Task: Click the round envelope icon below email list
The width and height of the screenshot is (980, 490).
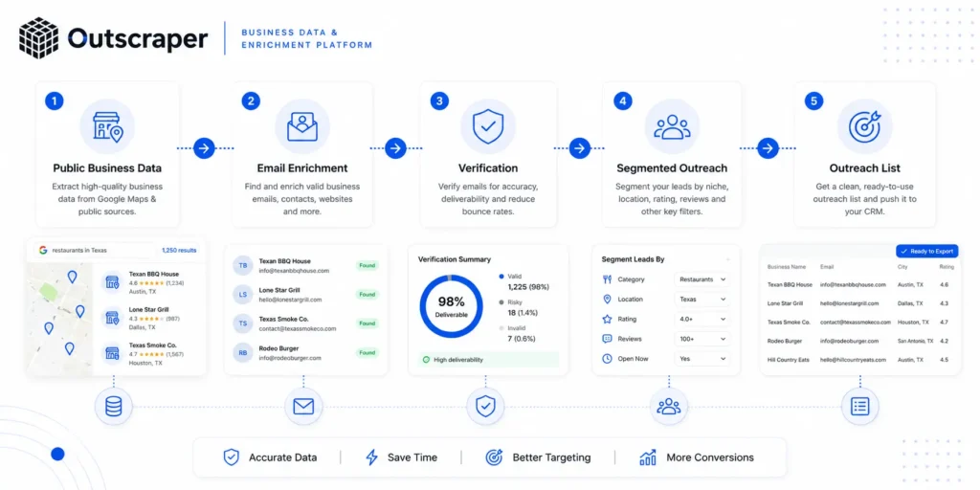Action: click(303, 406)
